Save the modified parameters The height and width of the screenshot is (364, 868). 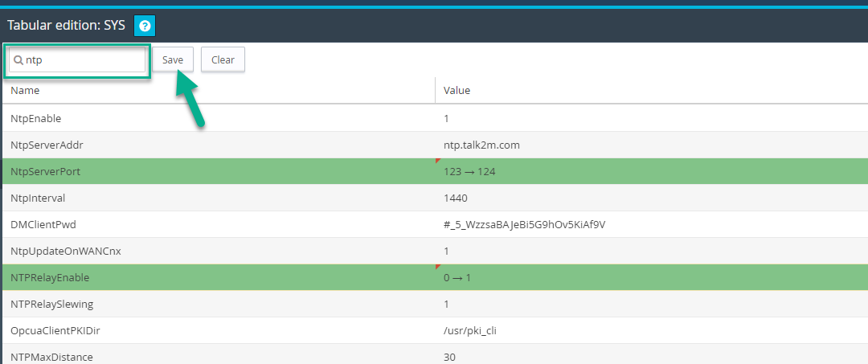point(173,59)
